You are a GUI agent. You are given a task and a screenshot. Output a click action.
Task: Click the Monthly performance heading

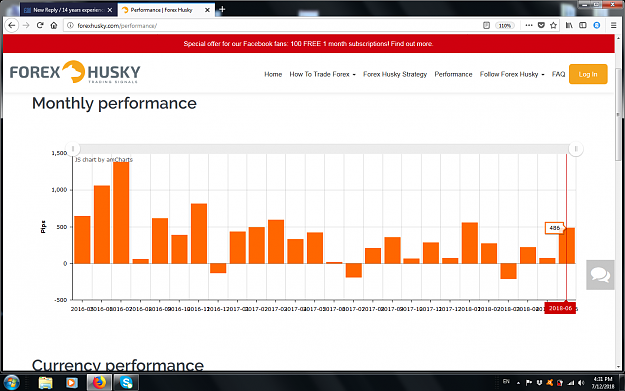point(114,103)
